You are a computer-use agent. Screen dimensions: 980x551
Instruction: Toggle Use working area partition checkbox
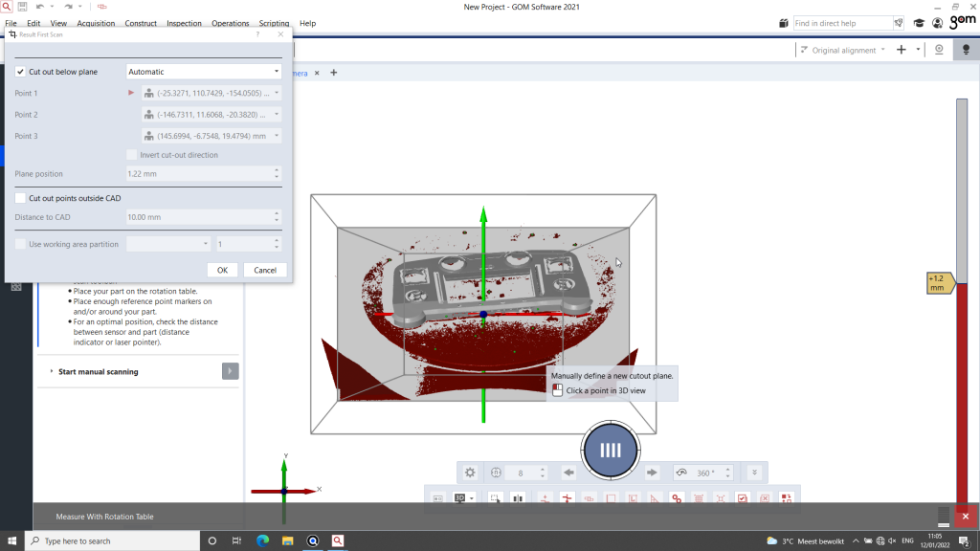(x=20, y=244)
